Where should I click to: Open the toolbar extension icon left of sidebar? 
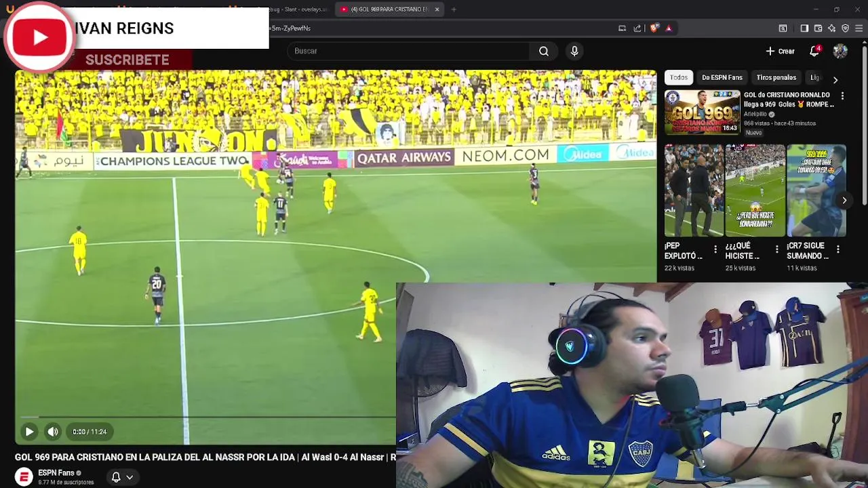pos(783,28)
